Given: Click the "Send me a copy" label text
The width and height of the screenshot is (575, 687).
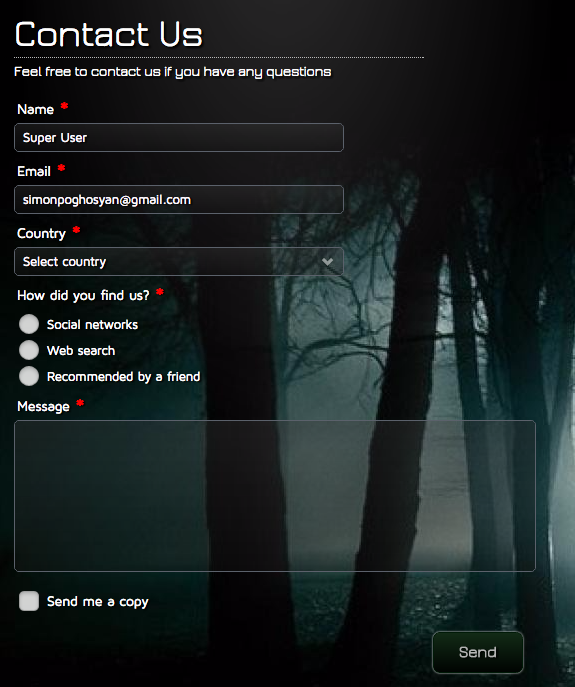Looking at the screenshot, I should pos(98,602).
